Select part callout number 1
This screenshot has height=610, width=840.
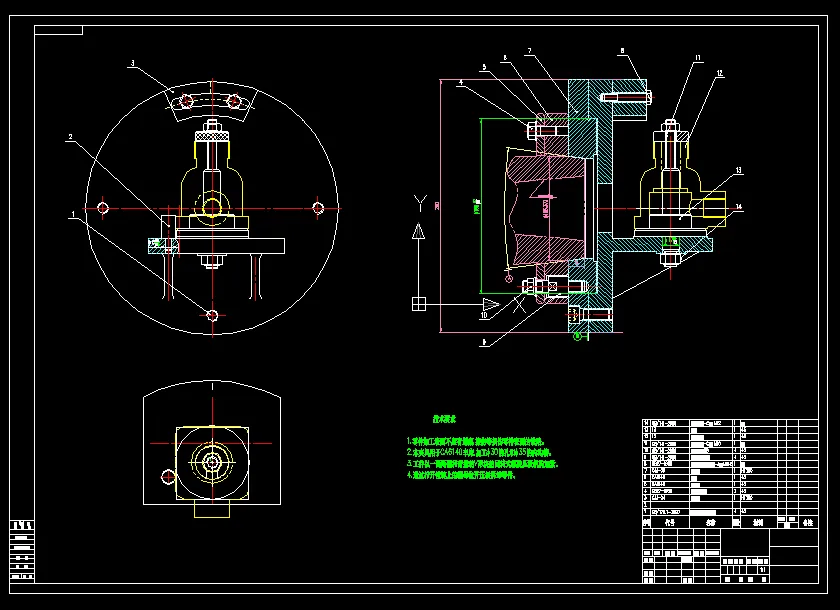pos(73,214)
